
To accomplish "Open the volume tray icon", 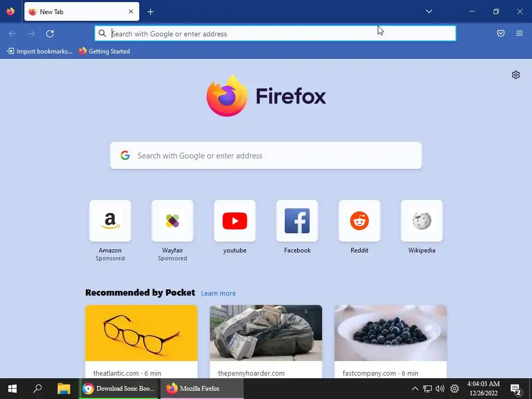I will pos(440,389).
